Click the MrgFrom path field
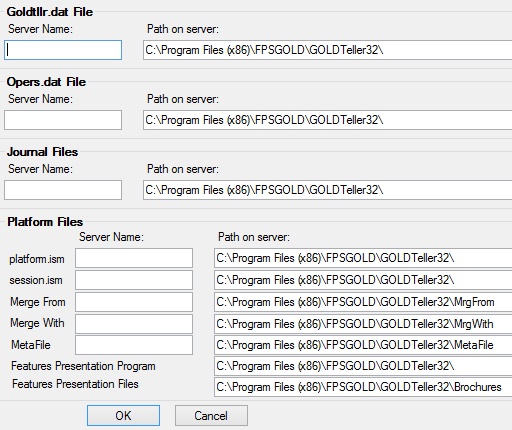512x430 pixels. pos(363,302)
